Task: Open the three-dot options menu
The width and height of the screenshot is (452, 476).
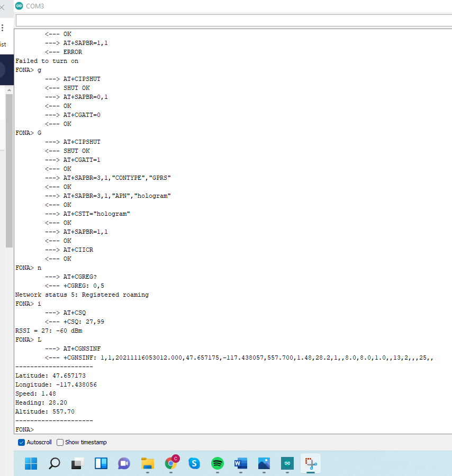Action: point(3,28)
